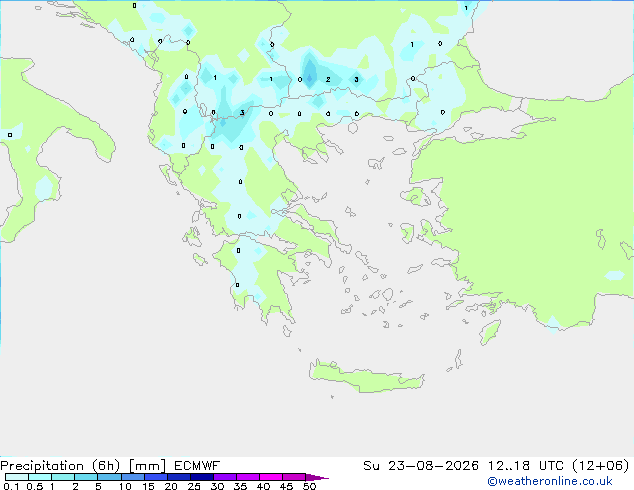Select the 0.1 mm legend color swatch
This screenshot has width=634, height=490.
pyautogui.click(x=17, y=477)
